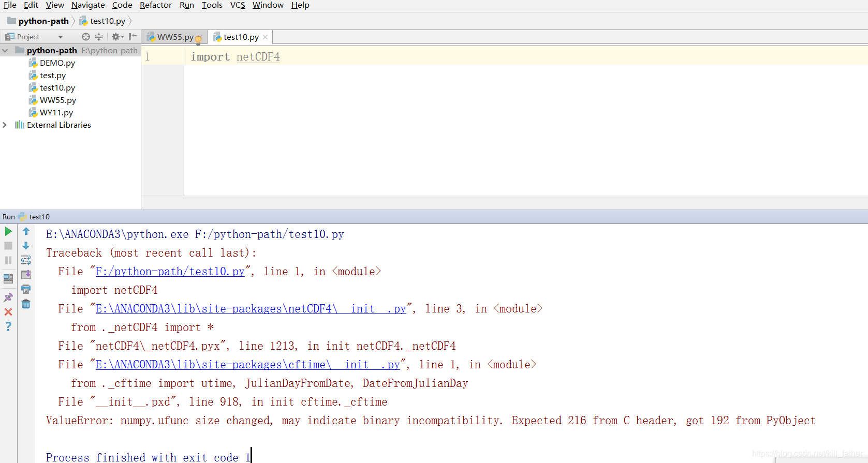The height and width of the screenshot is (463, 868).
Task: Clear all output with trash icon
Action: 26,304
